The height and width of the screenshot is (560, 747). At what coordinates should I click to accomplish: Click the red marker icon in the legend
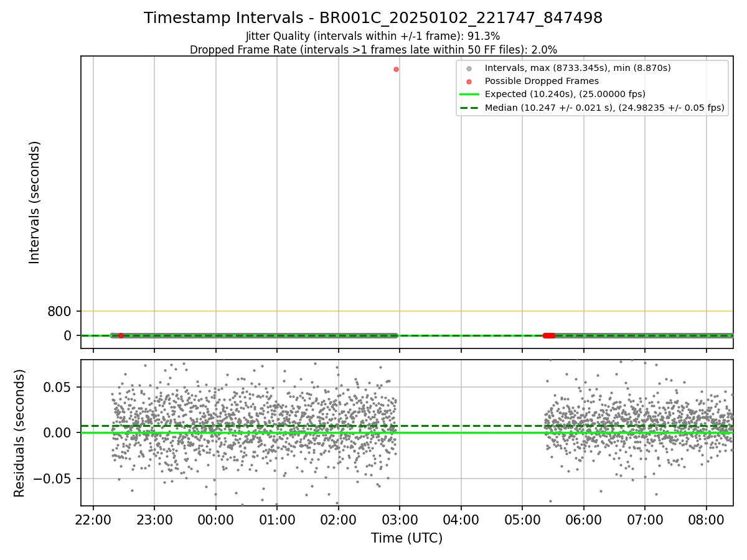coord(469,82)
